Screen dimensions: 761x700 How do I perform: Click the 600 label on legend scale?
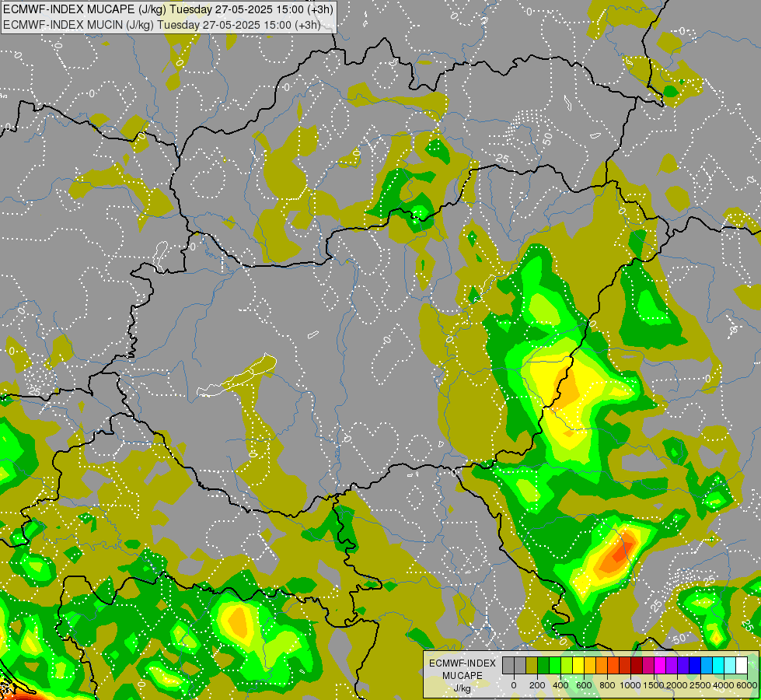pos(584,685)
